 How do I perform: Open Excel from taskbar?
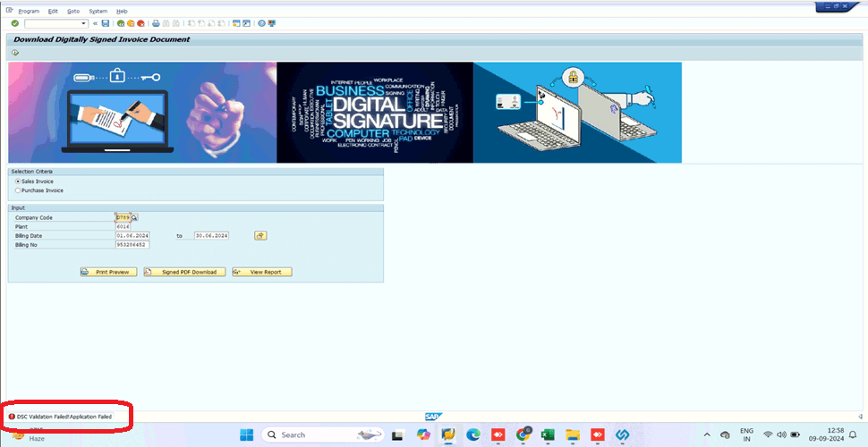[x=548, y=434]
